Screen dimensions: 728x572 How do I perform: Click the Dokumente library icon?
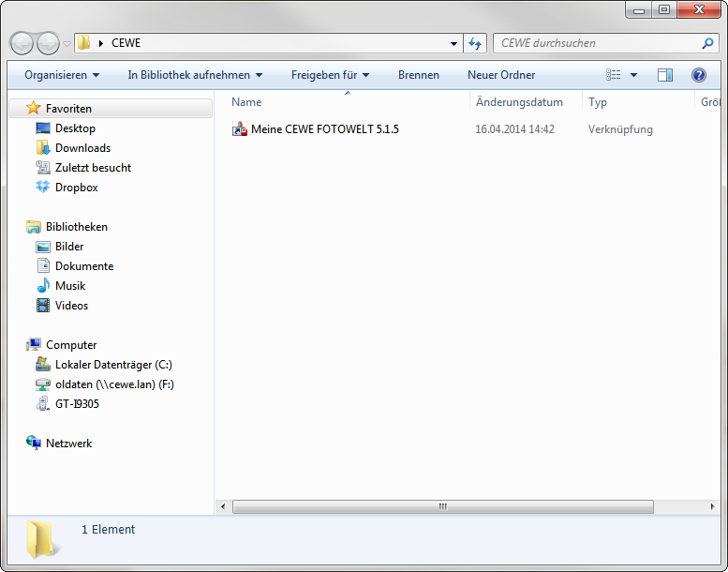tap(43, 265)
